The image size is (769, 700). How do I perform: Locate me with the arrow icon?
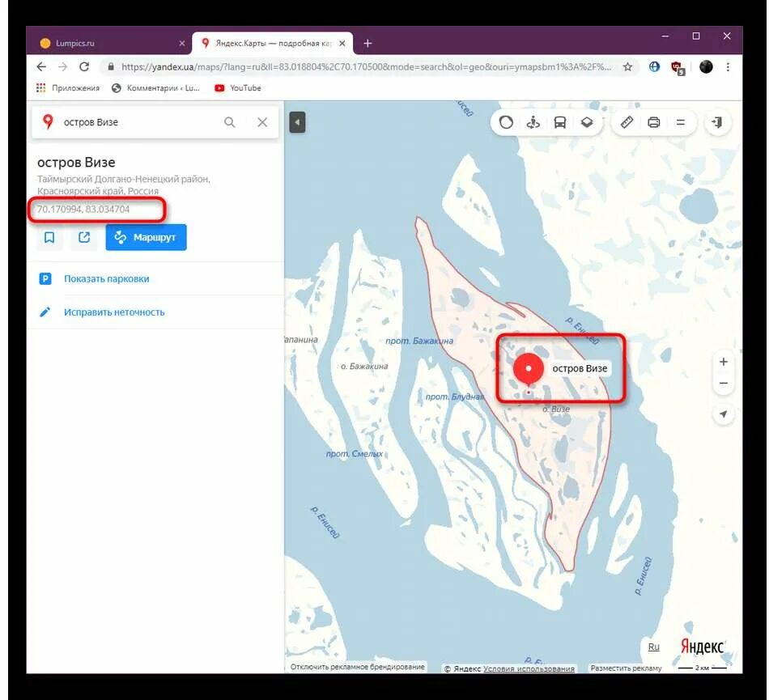(724, 414)
